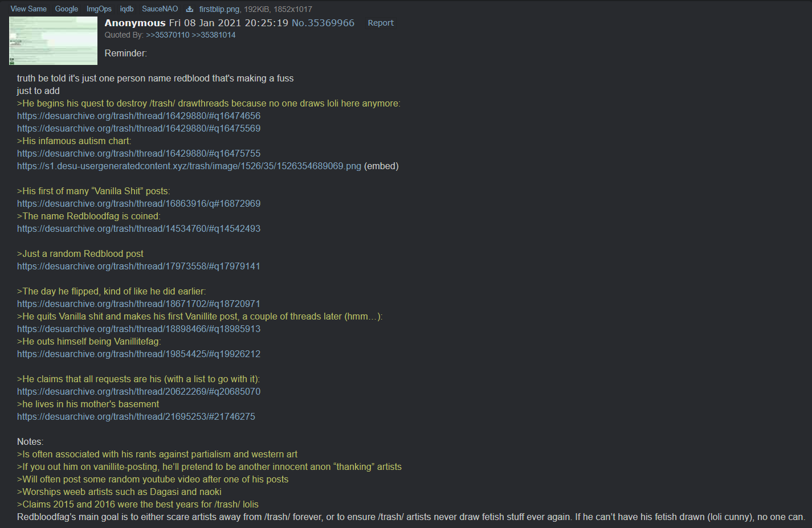Search image with Google link
Screen dimensions: 812x528
67,9
